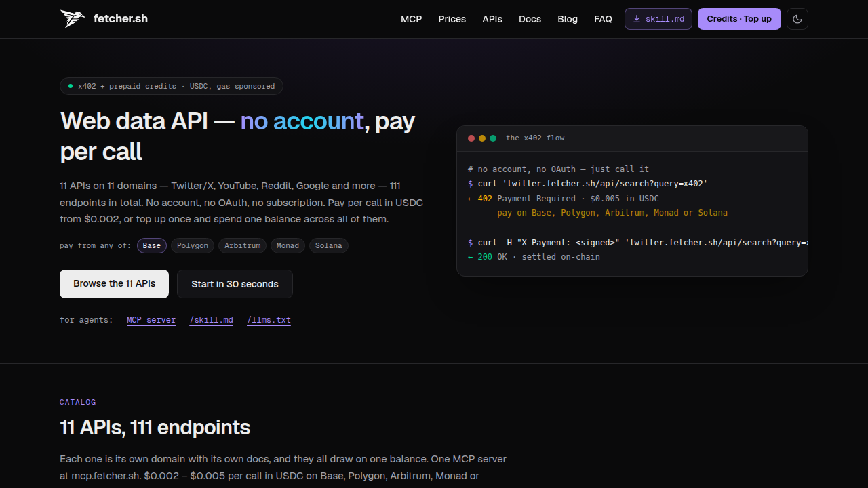Click the yellow dot in the terminal header

(x=482, y=138)
